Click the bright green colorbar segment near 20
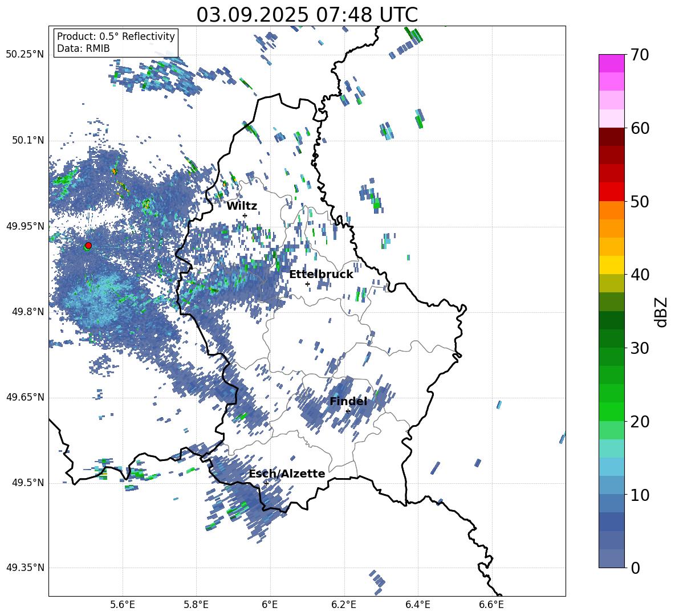This screenshot has height=616, width=675. tap(611, 411)
